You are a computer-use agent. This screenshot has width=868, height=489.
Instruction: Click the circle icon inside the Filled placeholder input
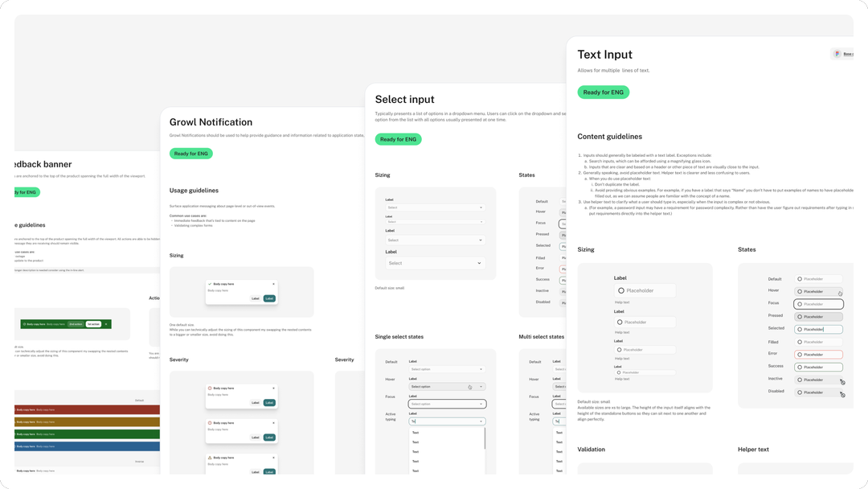[800, 342]
